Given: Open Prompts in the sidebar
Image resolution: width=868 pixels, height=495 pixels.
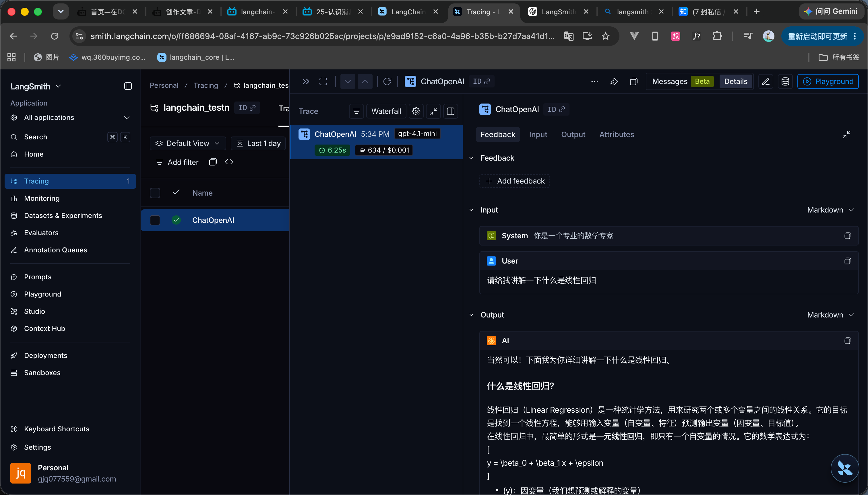Looking at the screenshot, I should click(x=70, y=277).
